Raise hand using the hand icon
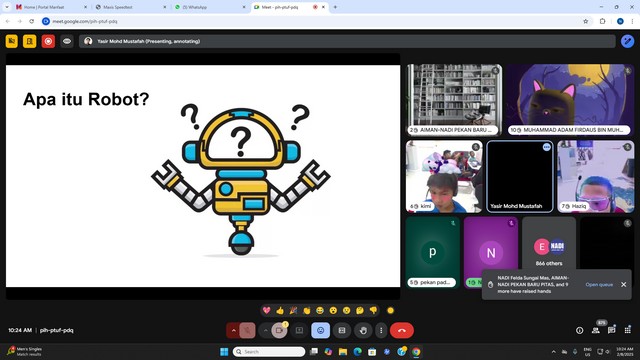Image resolution: width=640 pixels, height=360 pixels. [363, 330]
